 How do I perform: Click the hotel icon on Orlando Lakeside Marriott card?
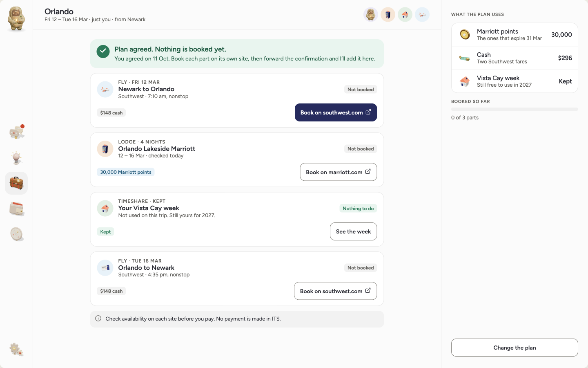tap(105, 149)
